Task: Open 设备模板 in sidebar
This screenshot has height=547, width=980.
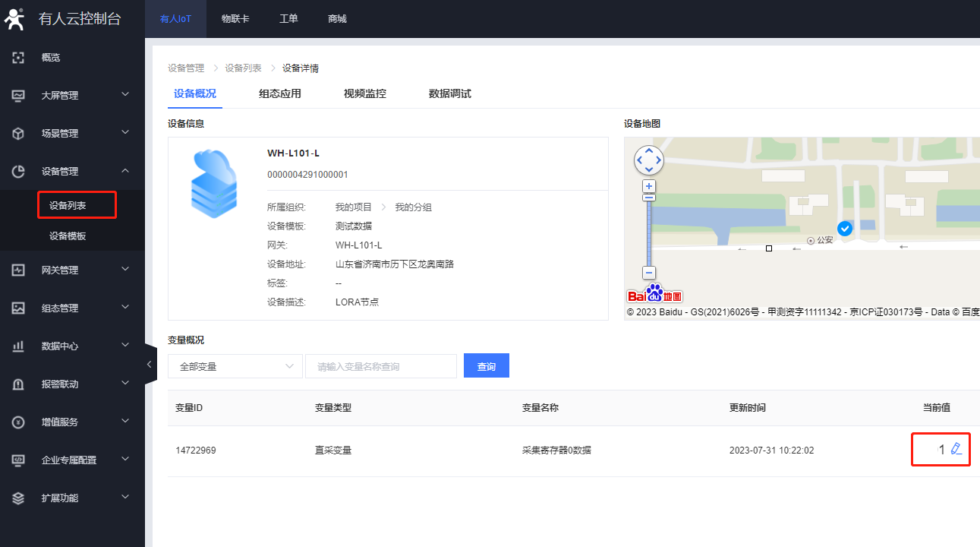Action: 68,236
